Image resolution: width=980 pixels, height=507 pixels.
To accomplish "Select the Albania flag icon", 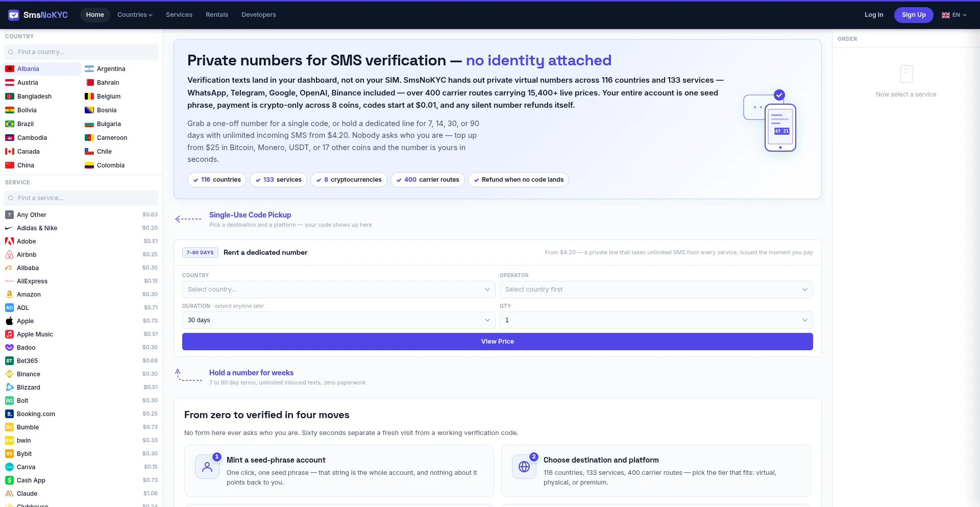I will [x=10, y=69].
